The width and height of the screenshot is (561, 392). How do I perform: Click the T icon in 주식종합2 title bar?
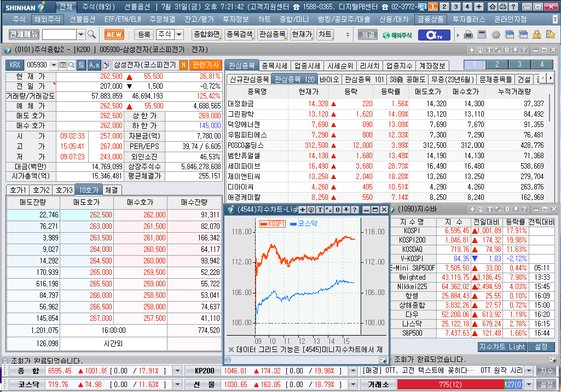pyautogui.click(x=489, y=50)
